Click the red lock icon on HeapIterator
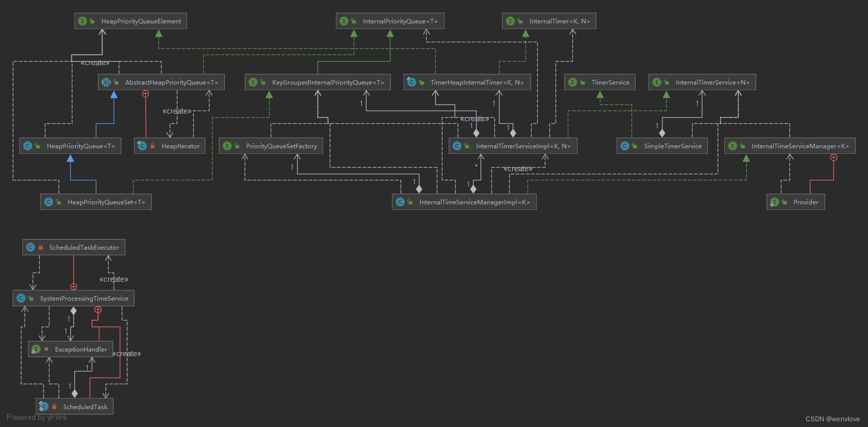This screenshot has height=427, width=868. coord(152,146)
